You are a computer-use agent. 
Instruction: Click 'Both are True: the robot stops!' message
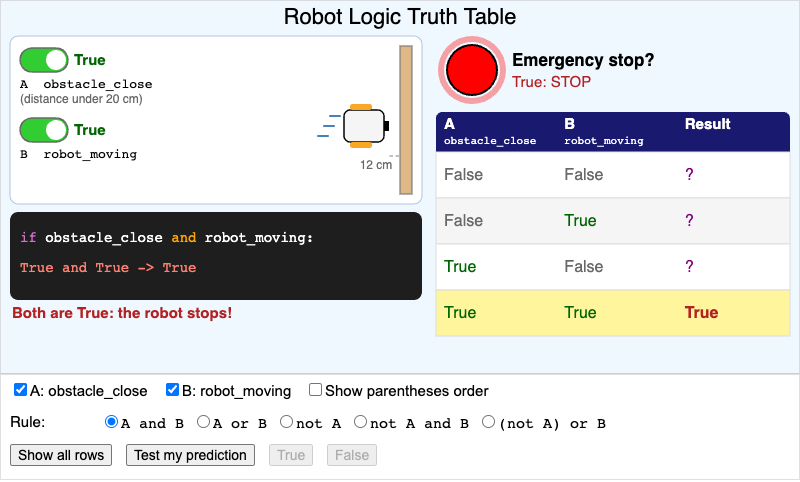click(x=122, y=313)
